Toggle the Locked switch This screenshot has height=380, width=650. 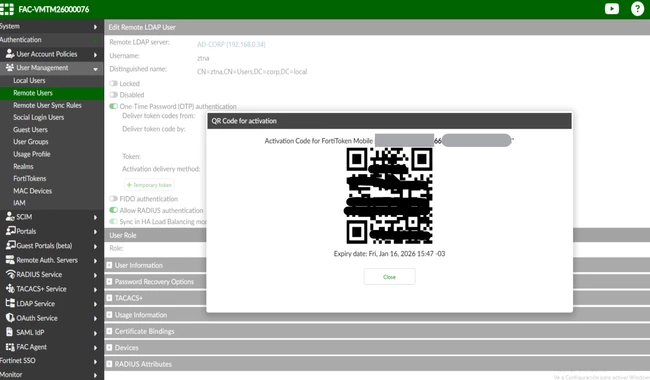113,83
